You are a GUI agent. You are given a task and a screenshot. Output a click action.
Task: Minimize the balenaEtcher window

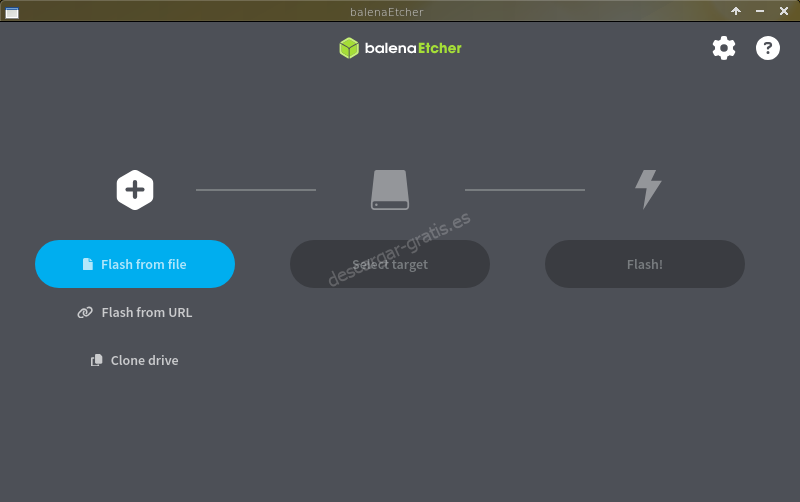click(x=760, y=11)
